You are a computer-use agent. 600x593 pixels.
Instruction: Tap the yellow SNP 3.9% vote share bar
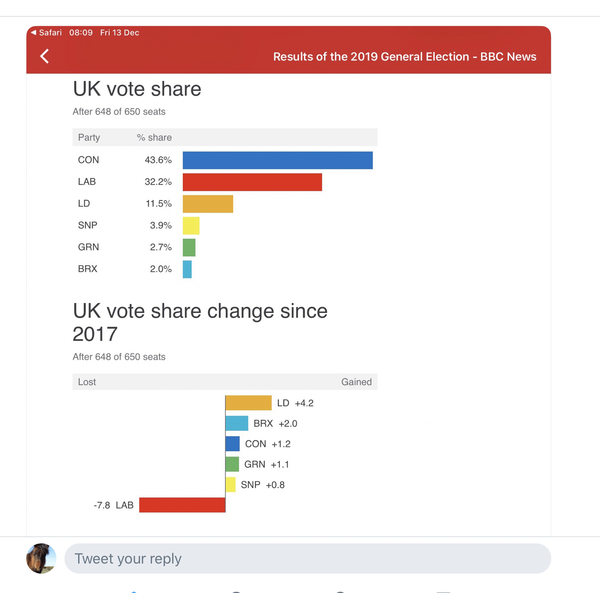[x=191, y=226]
